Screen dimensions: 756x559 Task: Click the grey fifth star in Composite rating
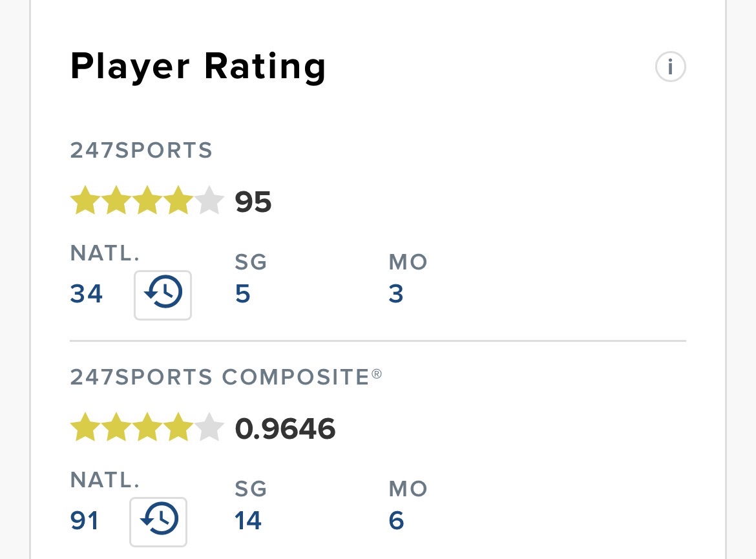209,427
